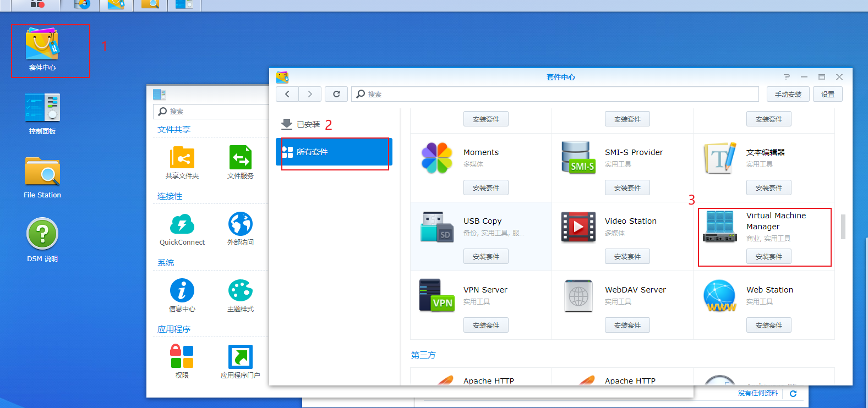Install the SMI-S Provider package

point(627,188)
